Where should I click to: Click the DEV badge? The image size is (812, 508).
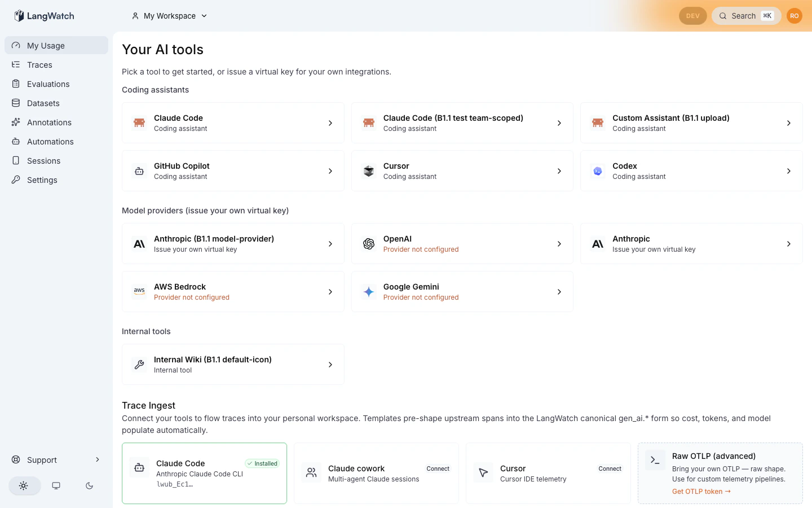693,16
